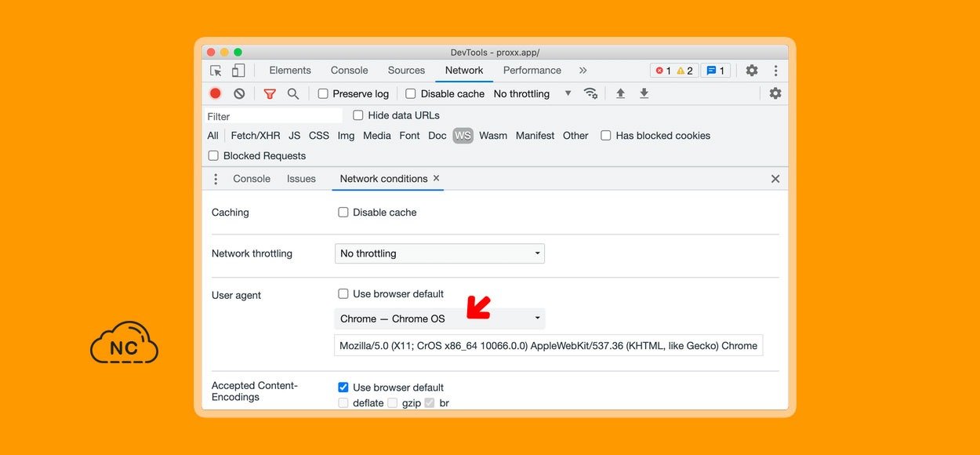Filter requests by Other
The image size is (980, 455).
(x=575, y=136)
